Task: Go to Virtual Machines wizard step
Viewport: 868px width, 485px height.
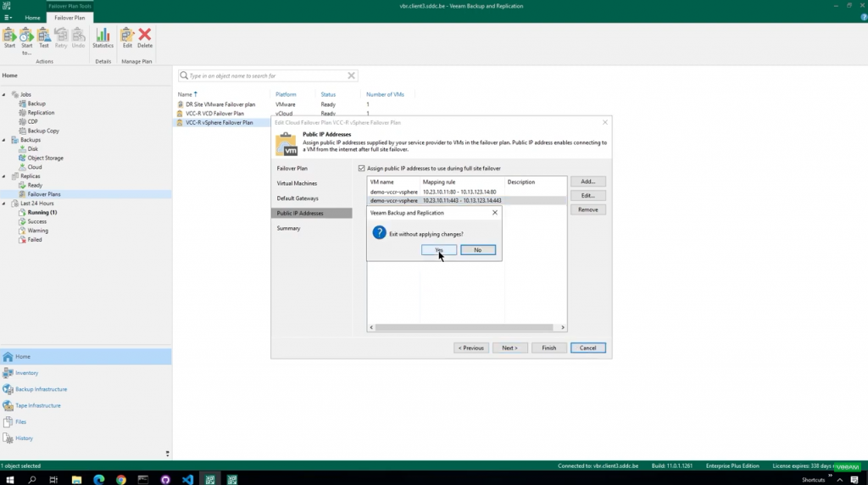Action: pos(297,183)
